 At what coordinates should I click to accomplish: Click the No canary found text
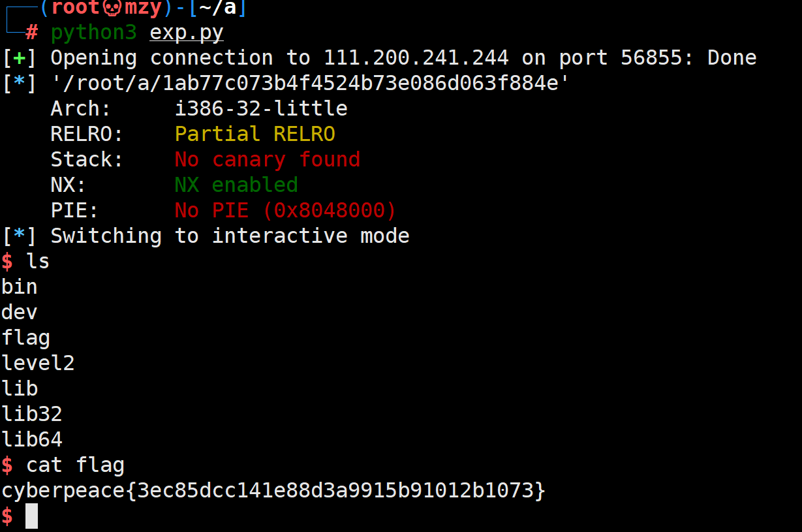coord(268,159)
